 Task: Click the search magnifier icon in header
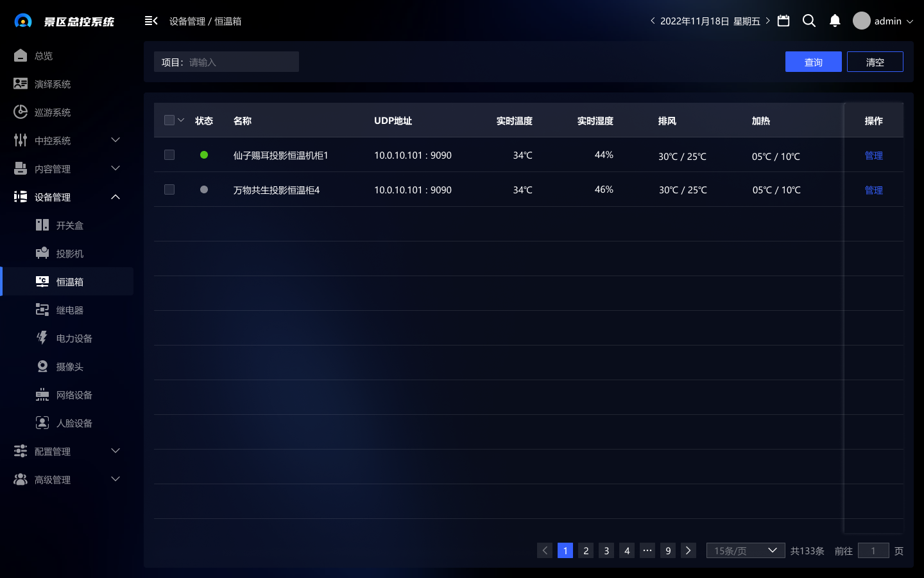tap(809, 21)
